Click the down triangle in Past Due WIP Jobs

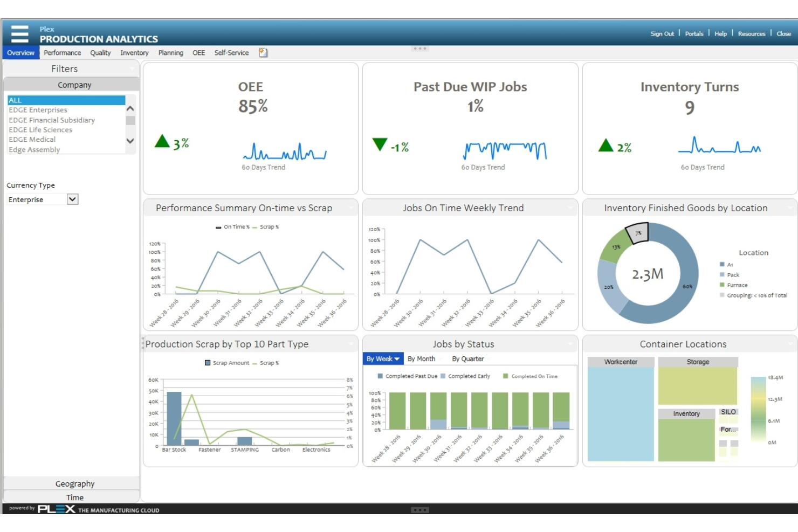pyautogui.click(x=380, y=144)
